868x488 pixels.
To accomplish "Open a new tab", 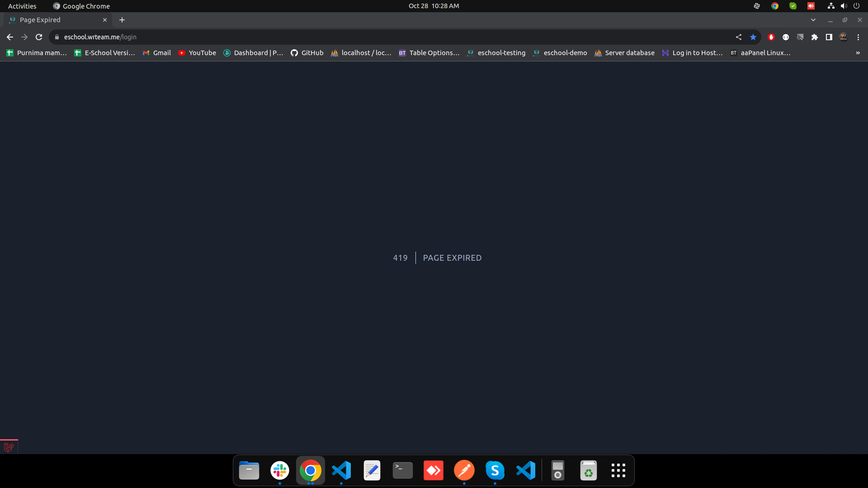I will tap(122, 20).
